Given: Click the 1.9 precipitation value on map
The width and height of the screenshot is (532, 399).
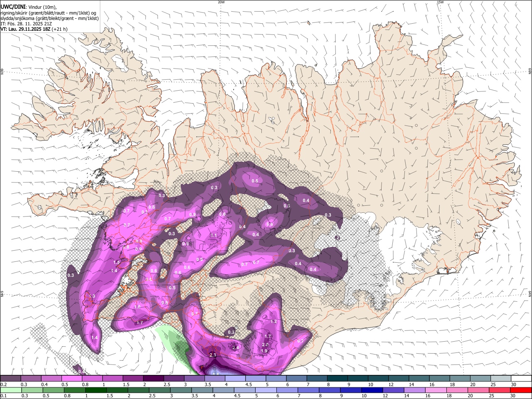Looking at the screenshot, I should pyautogui.click(x=264, y=351).
